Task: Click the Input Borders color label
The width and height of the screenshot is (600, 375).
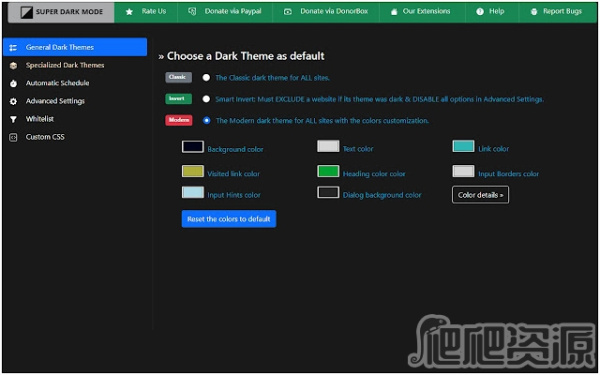Action: (509, 174)
